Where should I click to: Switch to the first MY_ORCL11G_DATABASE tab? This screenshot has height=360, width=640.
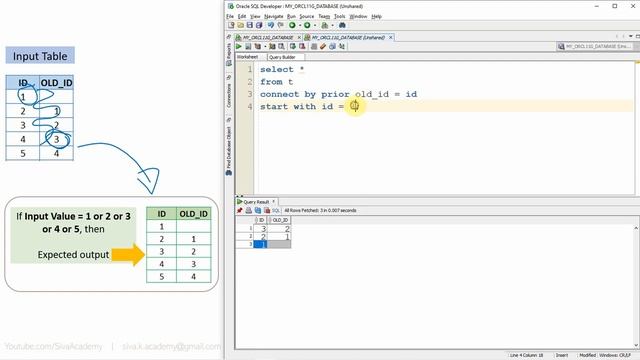(x=268, y=37)
